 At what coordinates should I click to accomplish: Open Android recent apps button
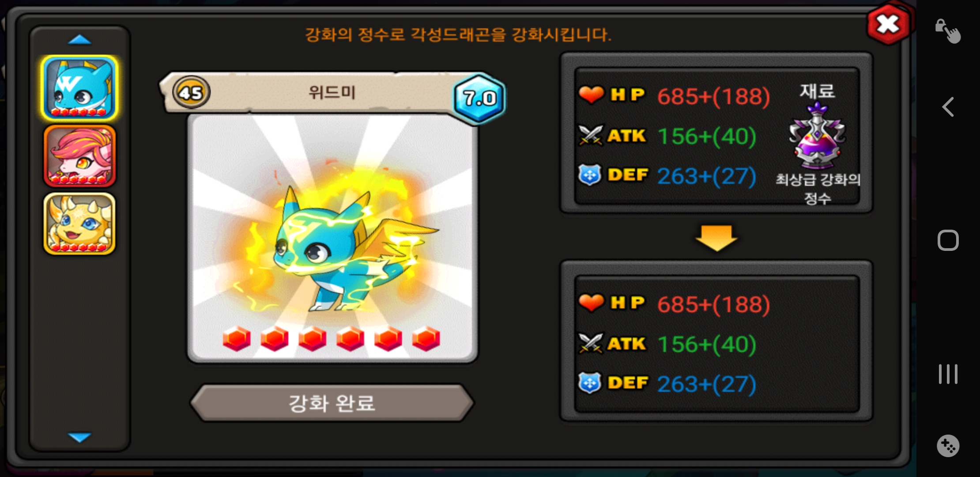(x=948, y=374)
